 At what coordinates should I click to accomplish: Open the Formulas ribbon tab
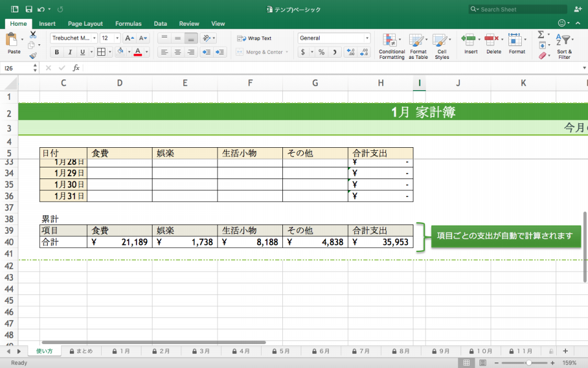[x=128, y=23]
